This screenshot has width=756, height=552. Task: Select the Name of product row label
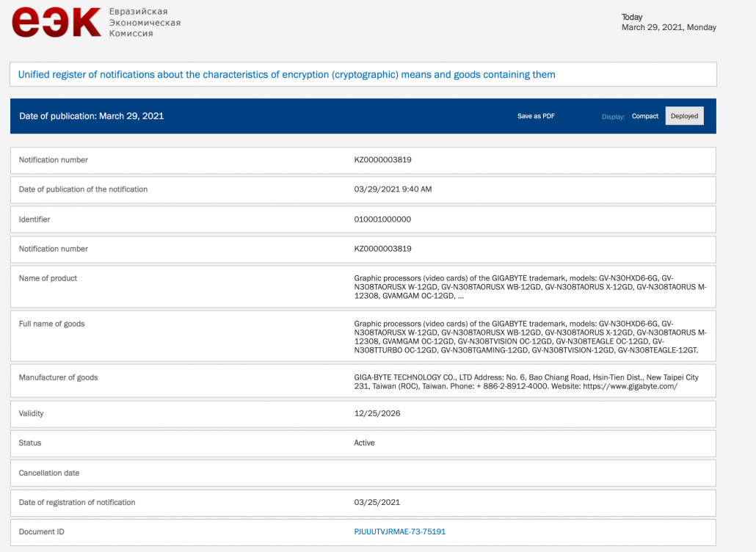[x=48, y=278]
